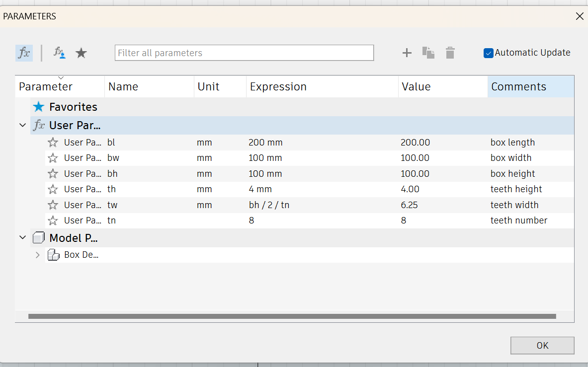Uncheck the Automatic Update checkbox
The height and width of the screenshot is (367, 588).
click(488, 53)
